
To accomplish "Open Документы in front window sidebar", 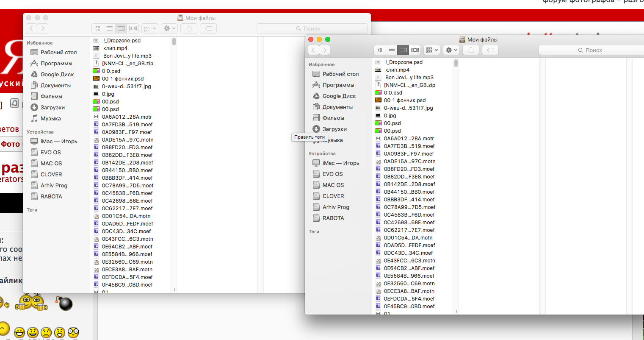I will click(337, 107).
